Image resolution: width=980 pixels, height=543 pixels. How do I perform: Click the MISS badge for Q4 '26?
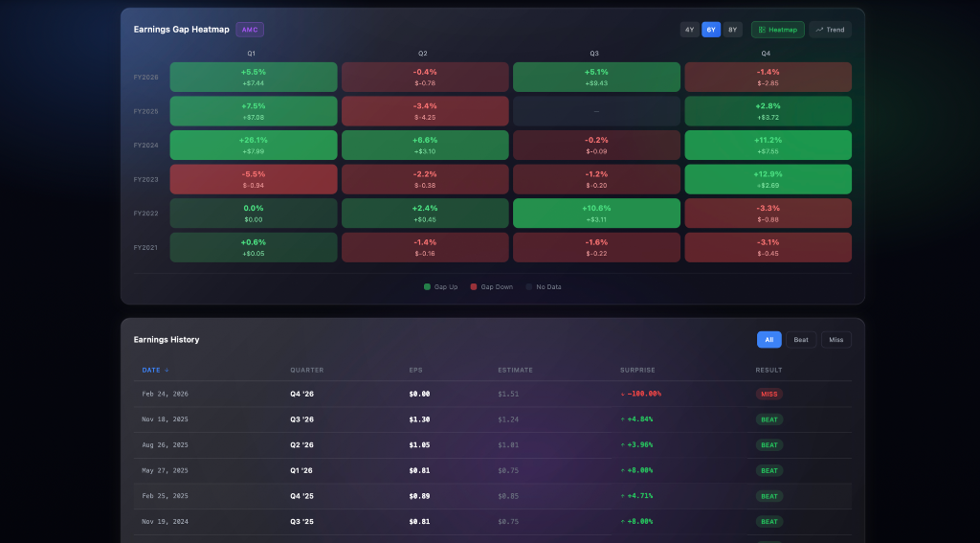[x=768, y=395]
